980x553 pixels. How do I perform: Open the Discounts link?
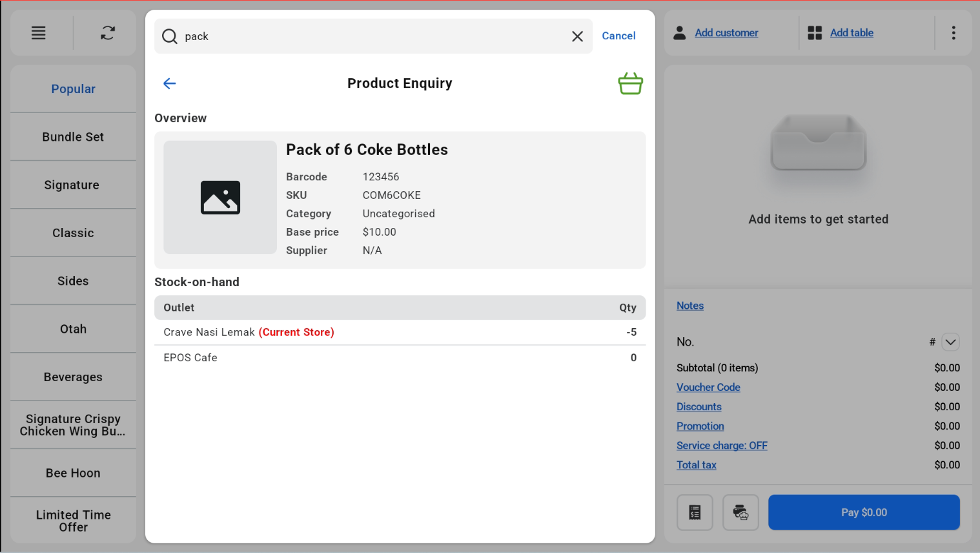(699, 406)
